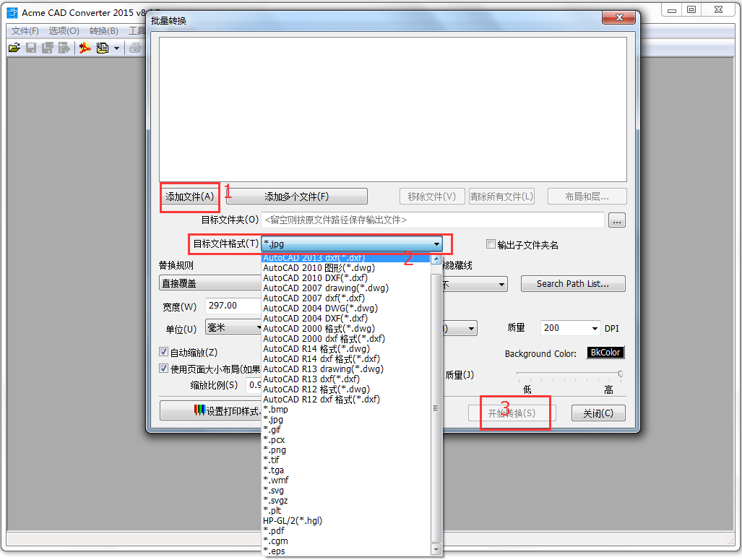Viewport: 742px width, 560px height.
Task: Click the Search Path List button
Action: pos(573,283)
